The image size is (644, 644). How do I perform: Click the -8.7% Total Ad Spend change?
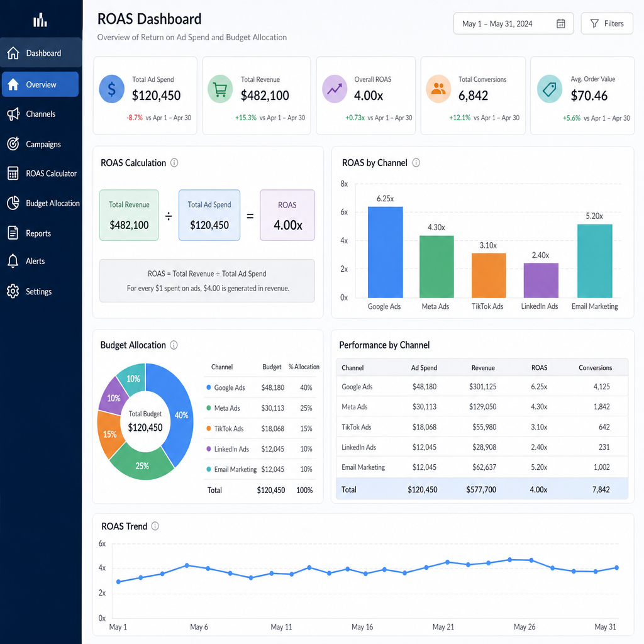pos(135,118)
